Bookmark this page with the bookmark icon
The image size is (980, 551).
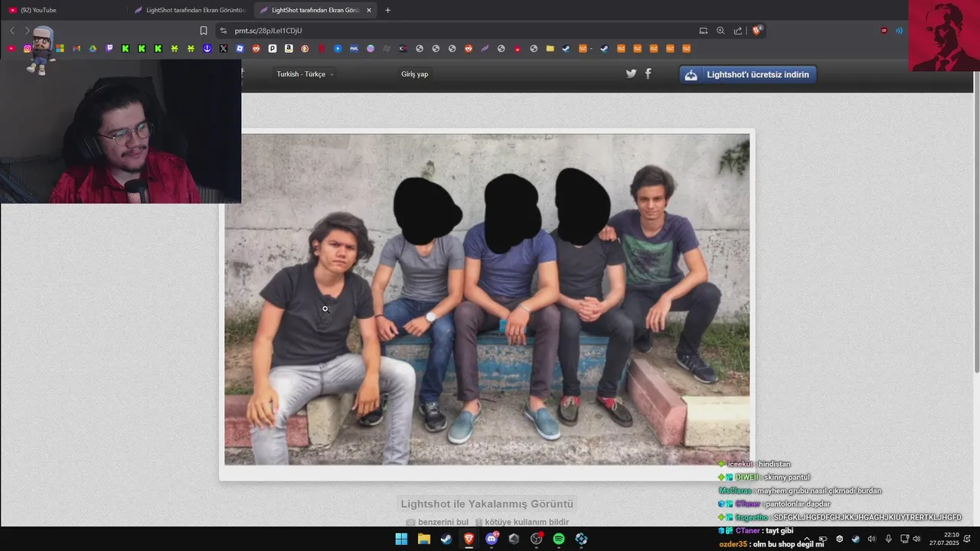pyautogui.click(x=204, y=31)
